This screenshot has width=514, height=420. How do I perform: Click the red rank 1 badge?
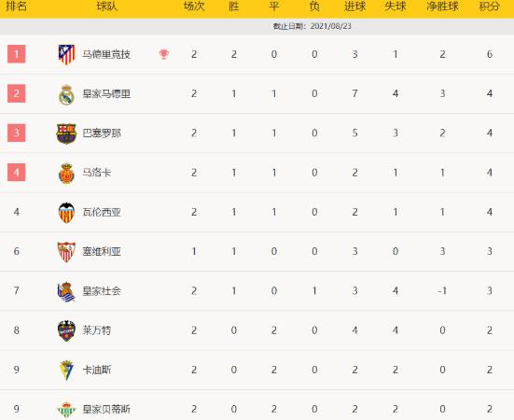tap(17, 54)
